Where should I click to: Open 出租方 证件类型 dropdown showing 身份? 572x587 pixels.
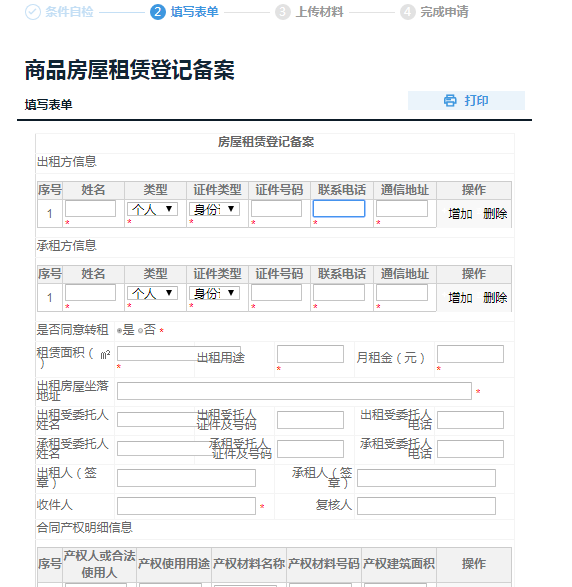point(214,209)
